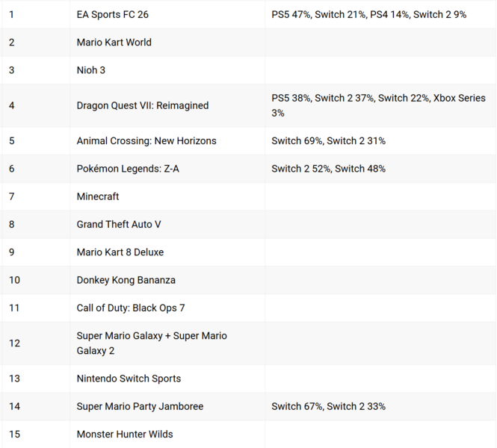Screen dimensions: 497x448
Task: Click the Minecraft table cell
Action: (x=98, y=196)
